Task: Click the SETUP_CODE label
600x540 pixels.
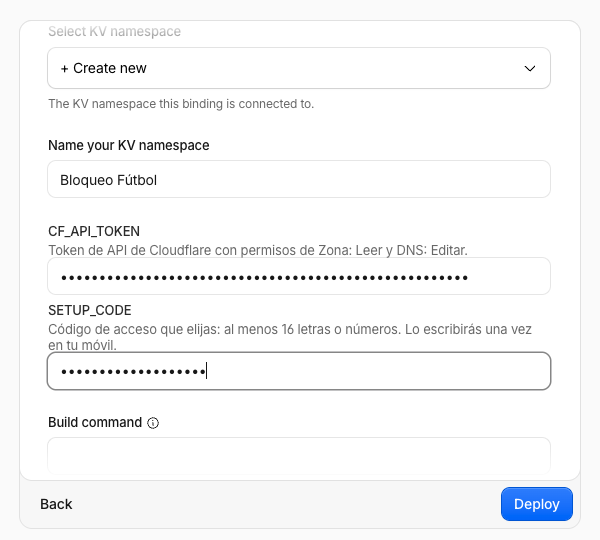Action: [90, 310]
